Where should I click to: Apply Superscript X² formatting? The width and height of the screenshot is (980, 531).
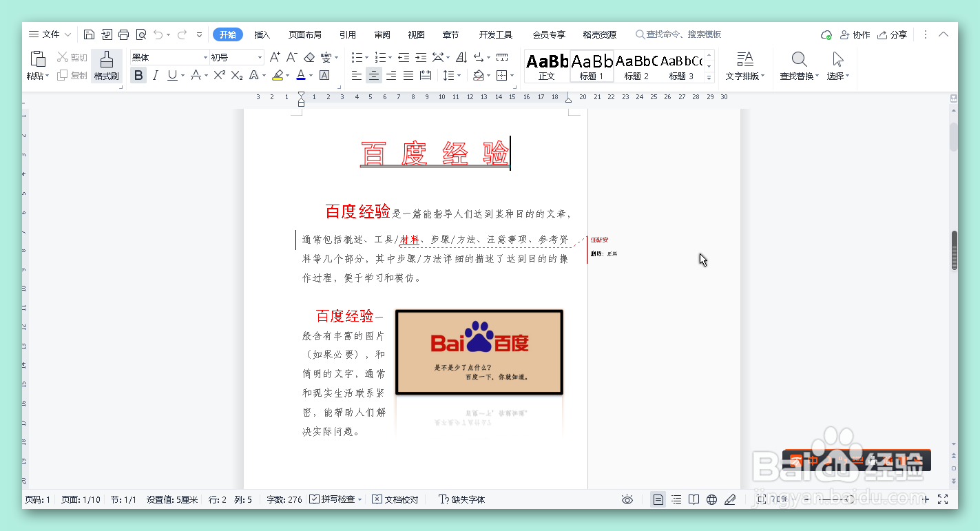click(x=220, y=75)
